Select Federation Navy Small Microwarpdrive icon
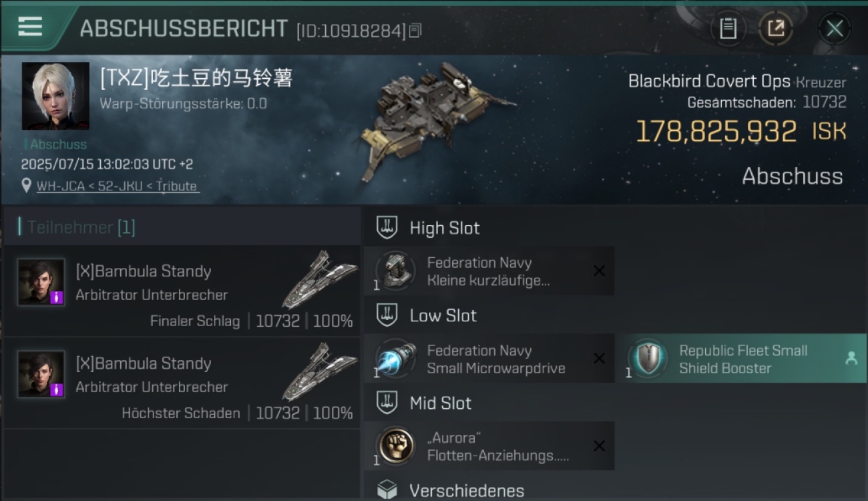This screenshot has height=501, width=868. (395, 359)
